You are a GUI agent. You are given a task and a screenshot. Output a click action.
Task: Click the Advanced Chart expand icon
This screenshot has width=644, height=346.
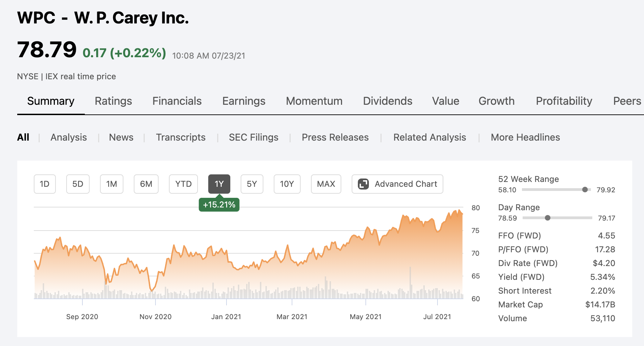tap(363, 184)
